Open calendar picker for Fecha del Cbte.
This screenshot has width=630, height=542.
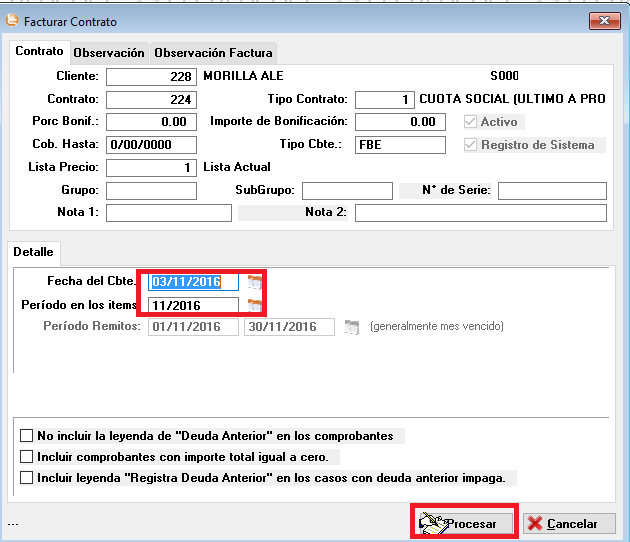tap(254, 282)
